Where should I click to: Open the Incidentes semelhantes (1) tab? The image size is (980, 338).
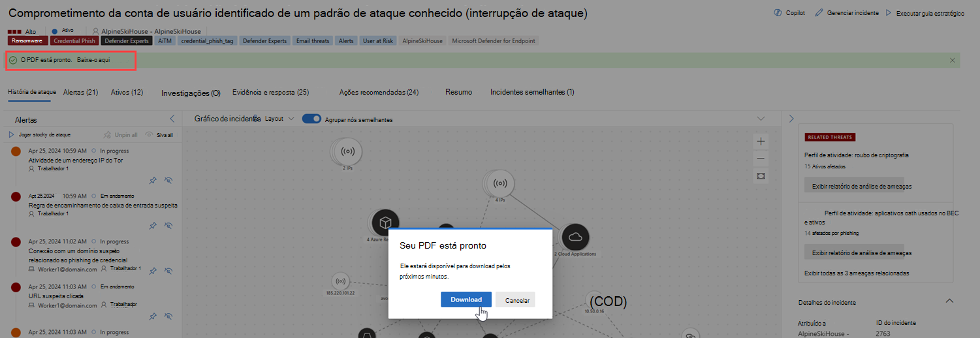(x=532, y=92)
